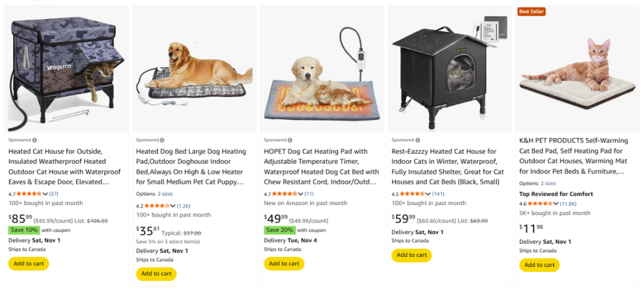This screenshot has height=289, width=644.
Task: Click star rating icons for HOPET heating pad
Action: [283, 194]
